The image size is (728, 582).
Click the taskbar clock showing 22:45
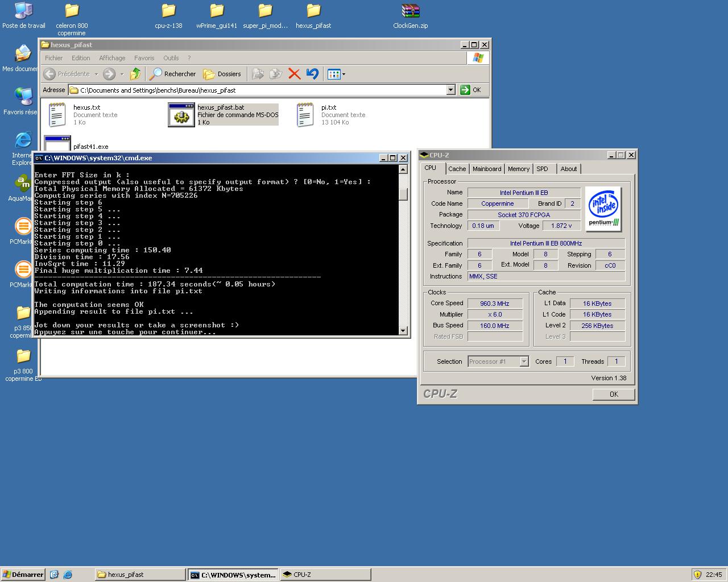[x=714, y=575]
